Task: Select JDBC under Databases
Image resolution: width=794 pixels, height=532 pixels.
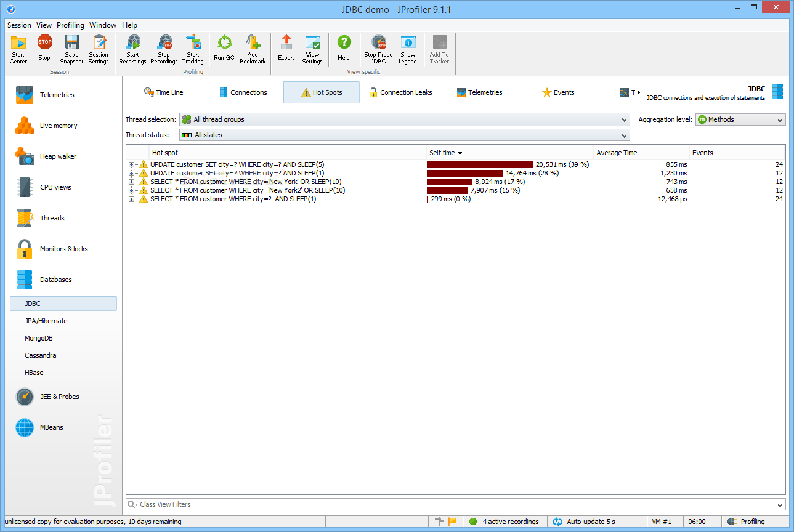Action: [63, 304]
